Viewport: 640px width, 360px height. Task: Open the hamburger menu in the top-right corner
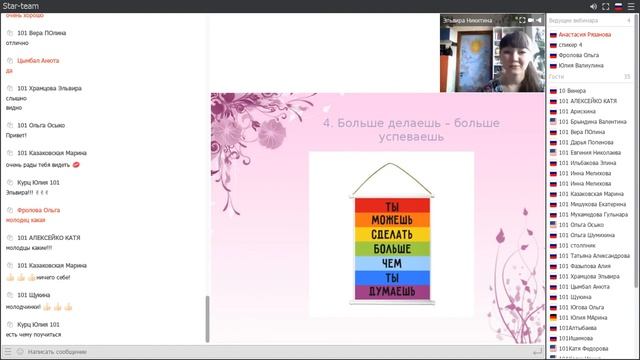pos(631,6)
